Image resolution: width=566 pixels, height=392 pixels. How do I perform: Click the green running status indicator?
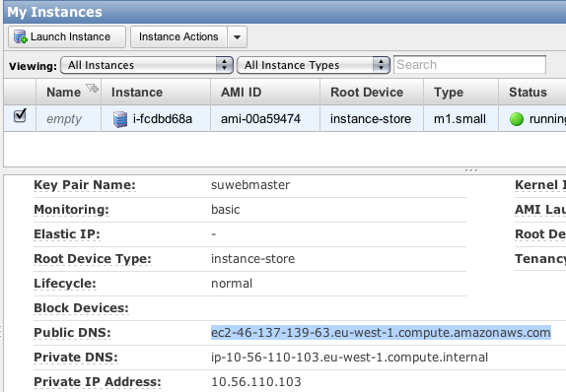tap(517, 119)
